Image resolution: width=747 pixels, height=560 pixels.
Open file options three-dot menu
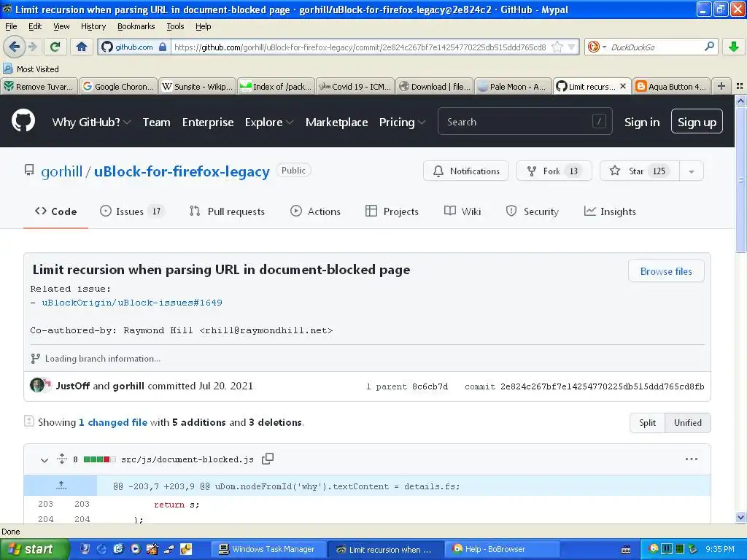click(x=692, y=459)
